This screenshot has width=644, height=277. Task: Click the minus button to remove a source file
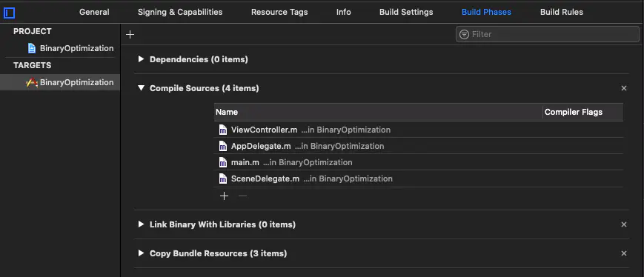coord(243,196)
